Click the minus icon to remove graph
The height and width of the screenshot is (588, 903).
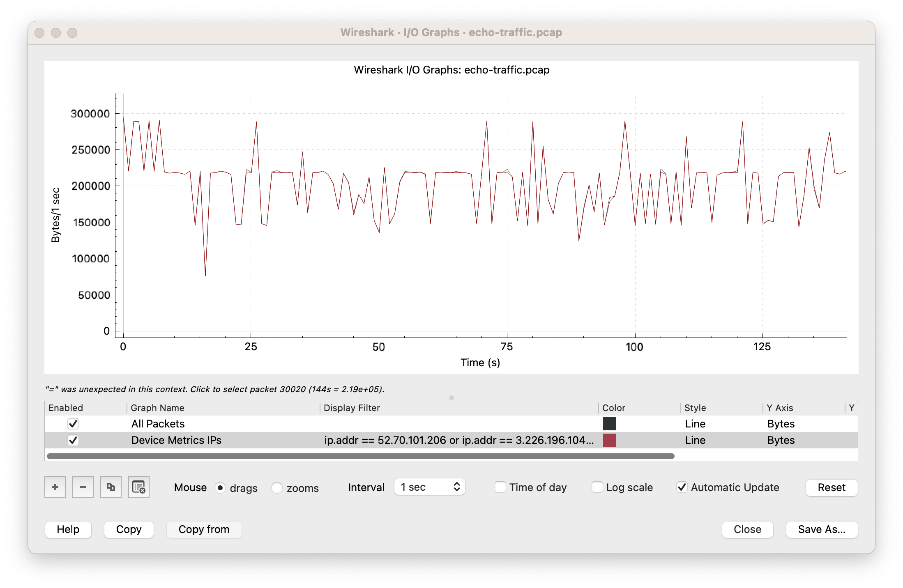coord(83,487)
